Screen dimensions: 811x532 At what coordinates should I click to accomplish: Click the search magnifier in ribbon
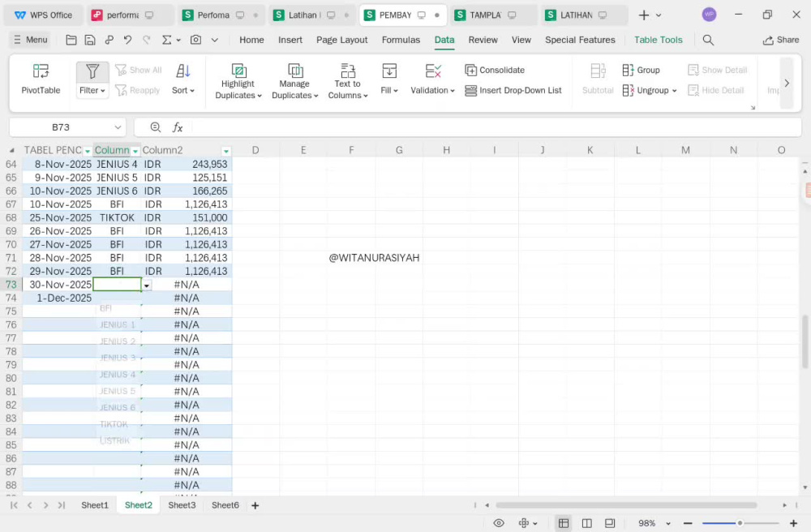tap(708, 40)
